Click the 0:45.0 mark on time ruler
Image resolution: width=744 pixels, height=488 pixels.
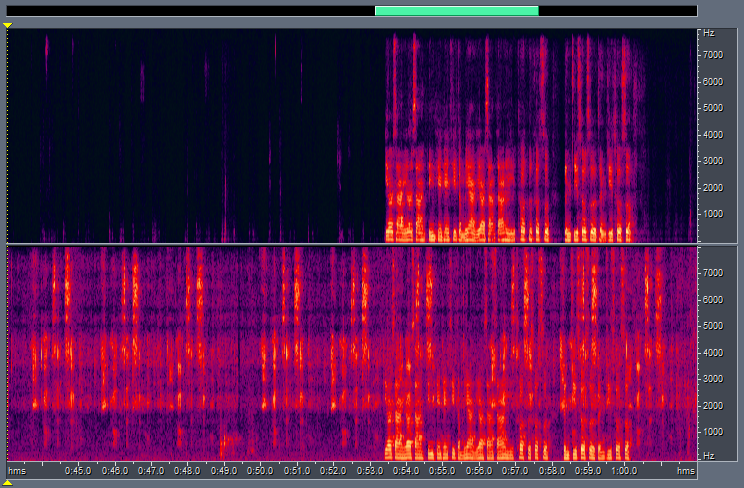point(78,470)
